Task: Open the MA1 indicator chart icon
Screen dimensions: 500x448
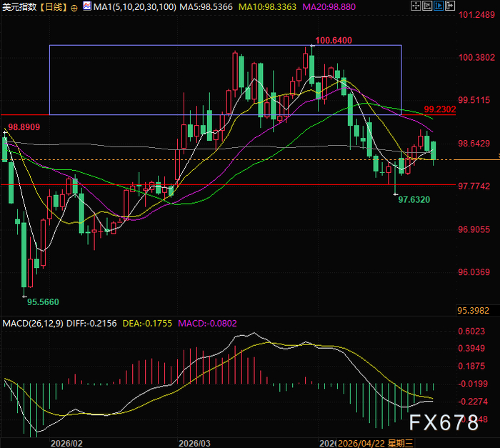Action: 87,6
